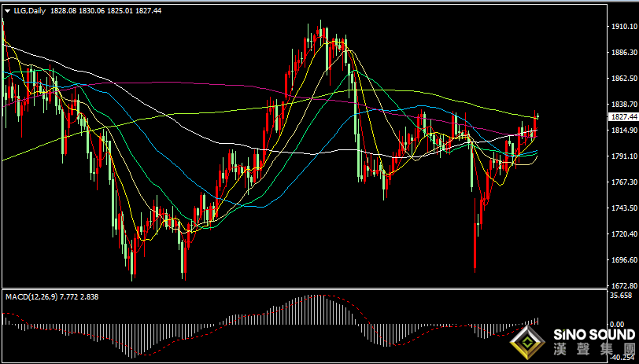Click the MACD 35.658 scale label

(x=621, y=296)
